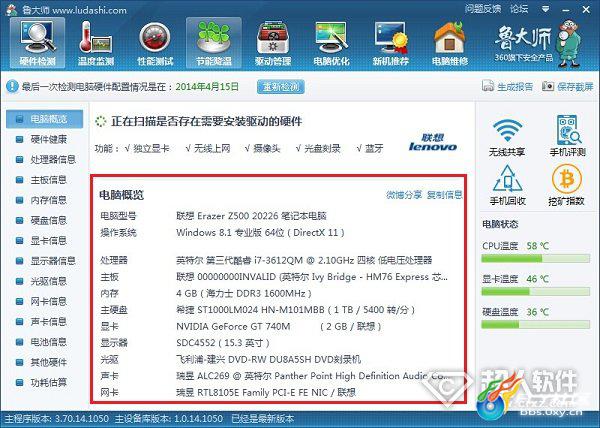Image resolution: width=600 pixels, height=428 pixels.
Task: Click the 联想 Erazer Z500 model text
Action: click(x=251, y=216)
